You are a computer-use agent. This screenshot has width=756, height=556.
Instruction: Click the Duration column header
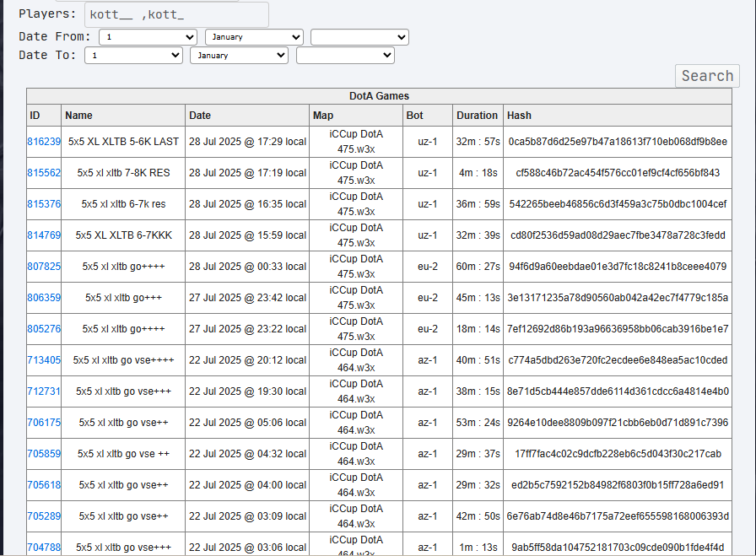[478, 116]
